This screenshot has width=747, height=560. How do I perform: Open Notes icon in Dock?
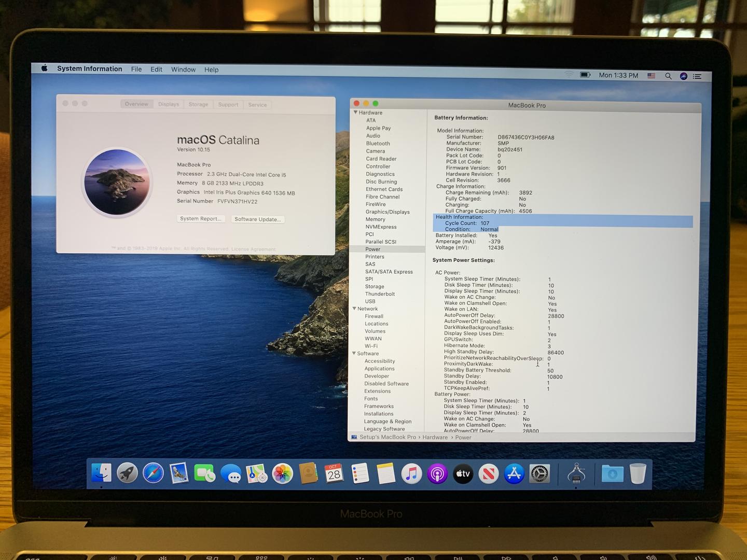(386, 474)
